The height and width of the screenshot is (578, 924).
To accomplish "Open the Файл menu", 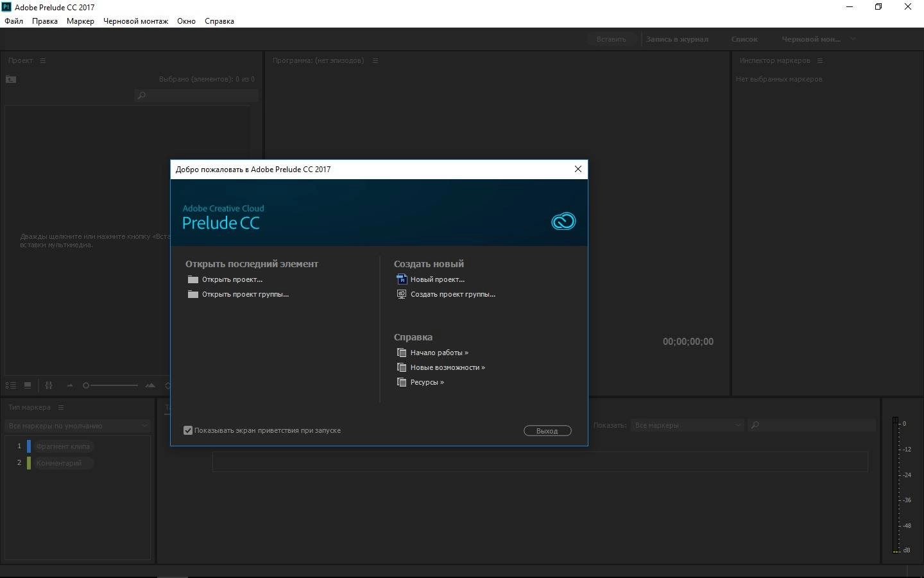I will tap(13, 21).
